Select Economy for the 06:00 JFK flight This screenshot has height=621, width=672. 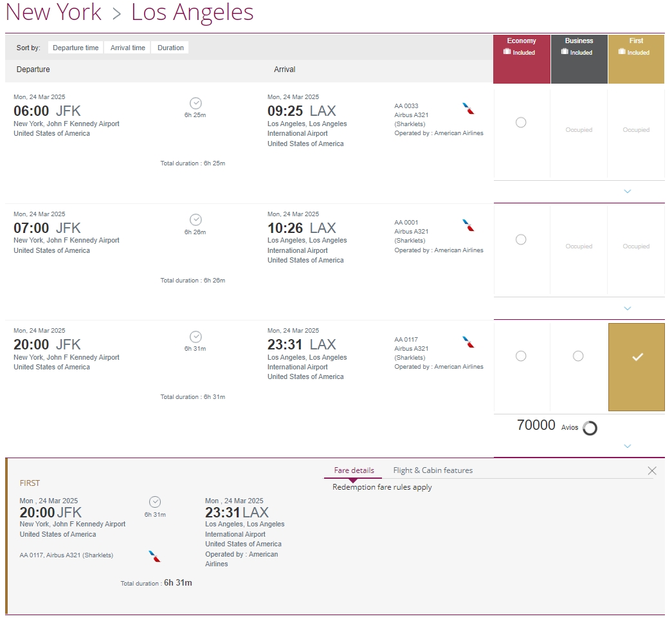pos(521,122)
